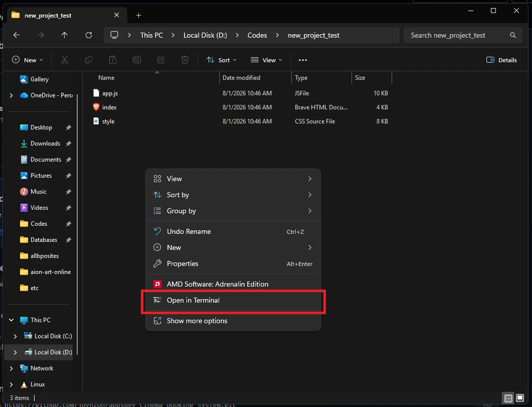Open Sort by submenu in context menu
This screenshot has height=407, width=532.
point(233,195)
